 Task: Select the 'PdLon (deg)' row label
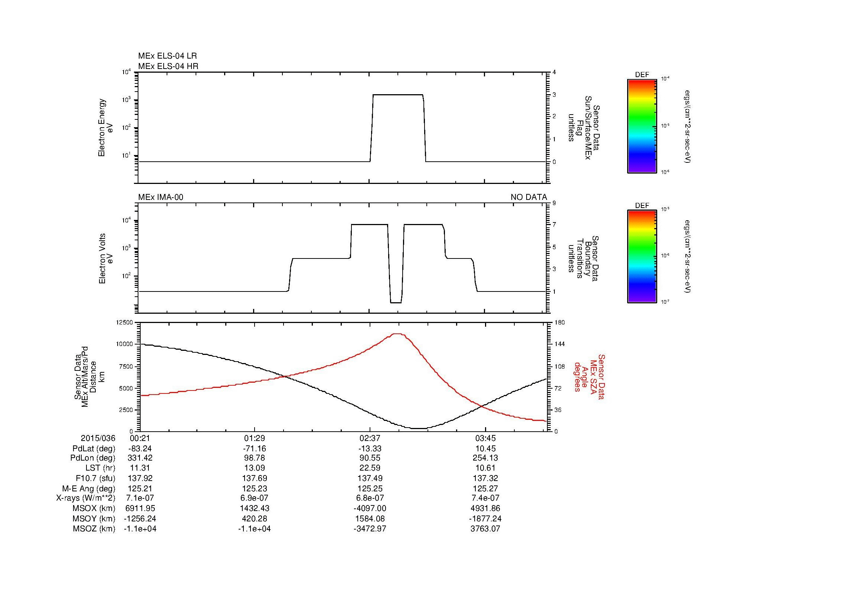coord(93,458)
